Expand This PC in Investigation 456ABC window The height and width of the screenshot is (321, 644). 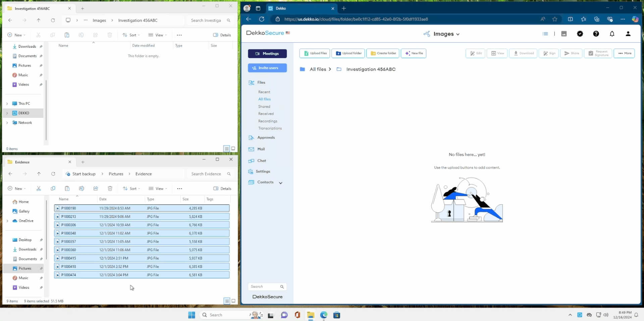(x=7, y=104)
